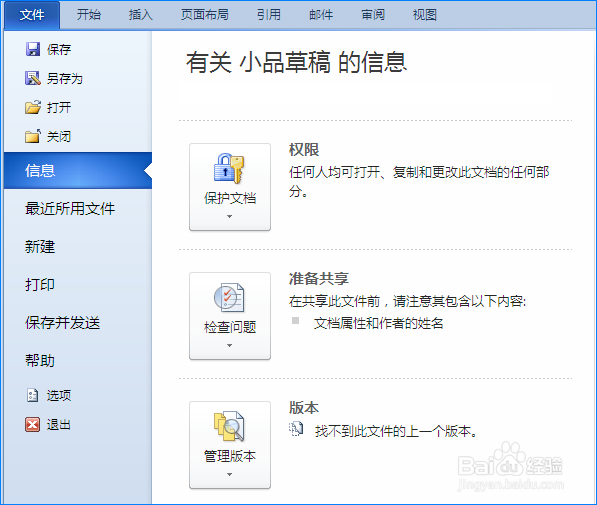Click text 文档属性和作者的姓名
597x505 pixels.
coord(378,323)
